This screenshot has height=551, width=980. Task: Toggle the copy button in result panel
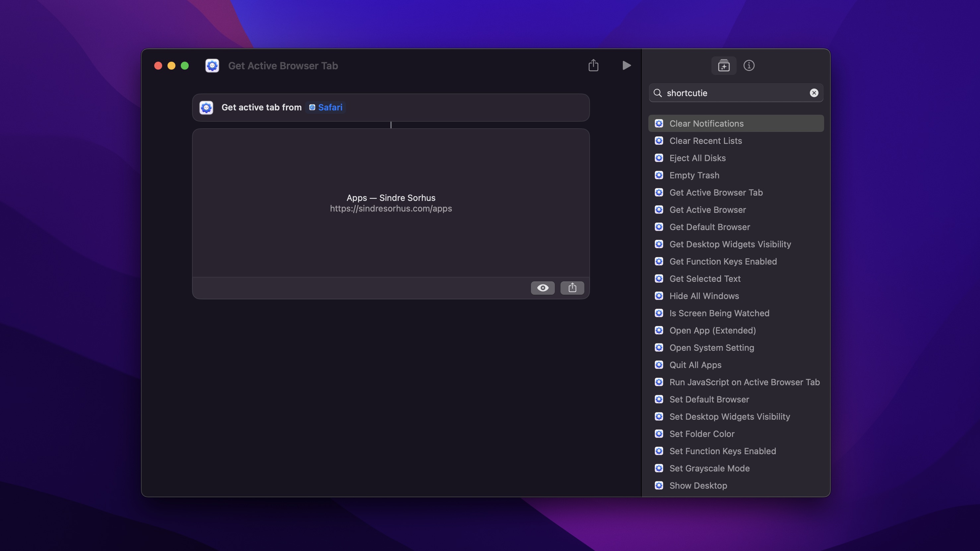[572, 287]
